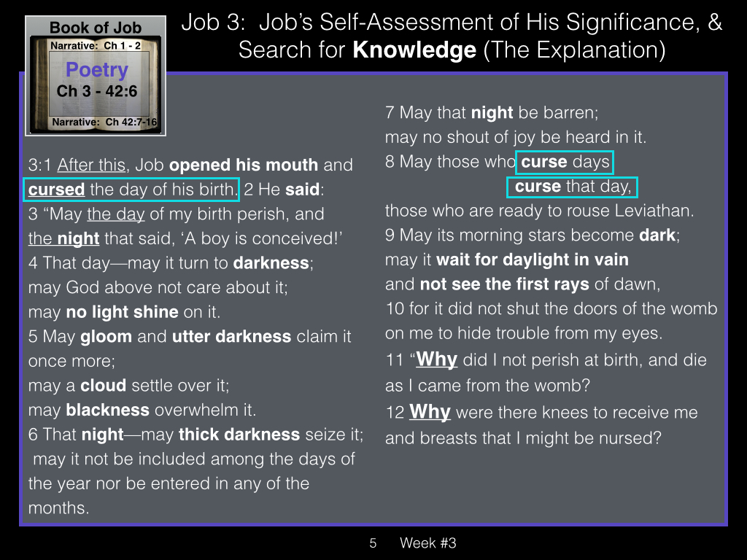Click the bold word 'darkness' in verse 4
The image size is (747, 560).
pyautogui.click(x=271, y=262)
